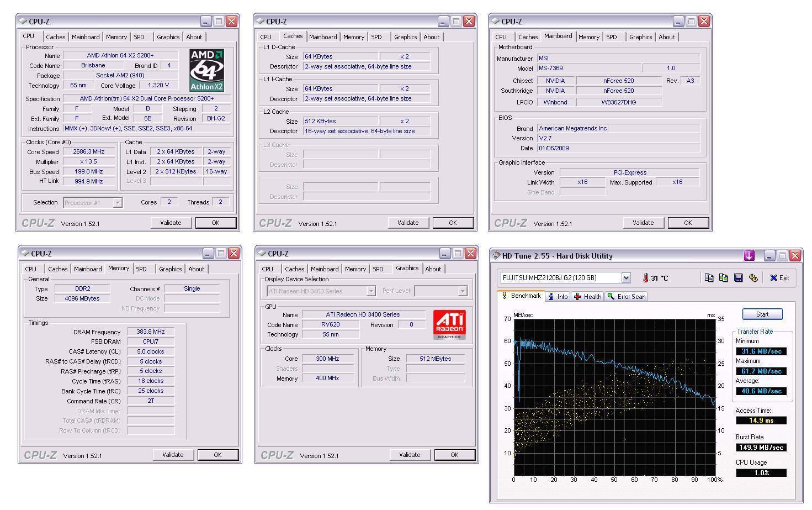Click the Core Voltage value 1.320 V
Image resolution: width=812 pixels, height=510 pixels.
(x=158, y=85)
